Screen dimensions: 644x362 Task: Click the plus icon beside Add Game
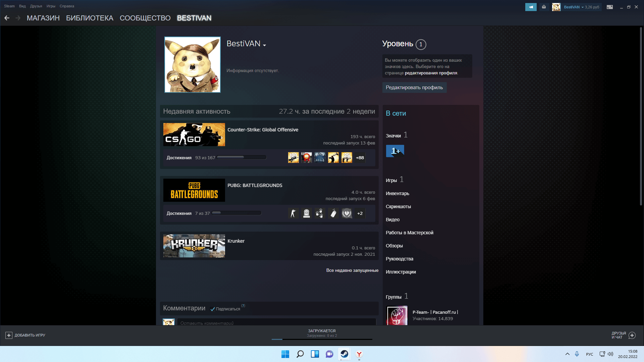pos(9,335)
